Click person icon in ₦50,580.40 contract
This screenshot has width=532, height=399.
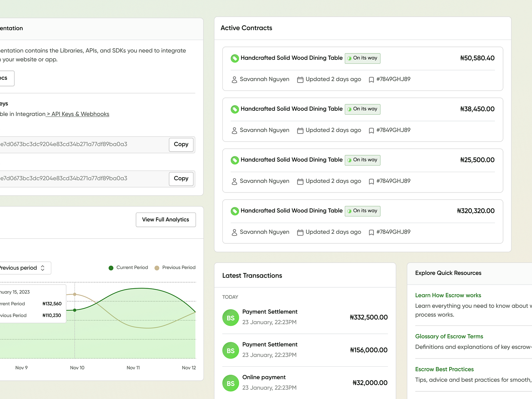(234, 79)
